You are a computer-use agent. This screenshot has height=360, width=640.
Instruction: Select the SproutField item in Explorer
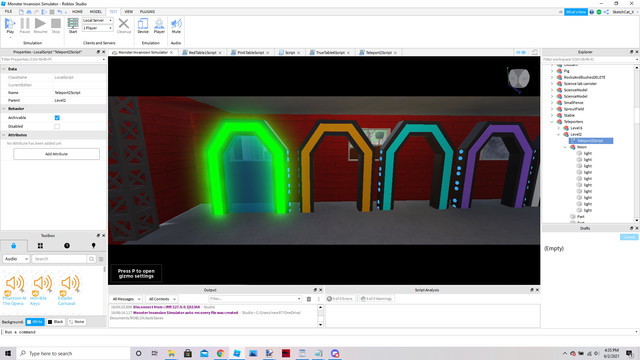click(x=574, y=109)
